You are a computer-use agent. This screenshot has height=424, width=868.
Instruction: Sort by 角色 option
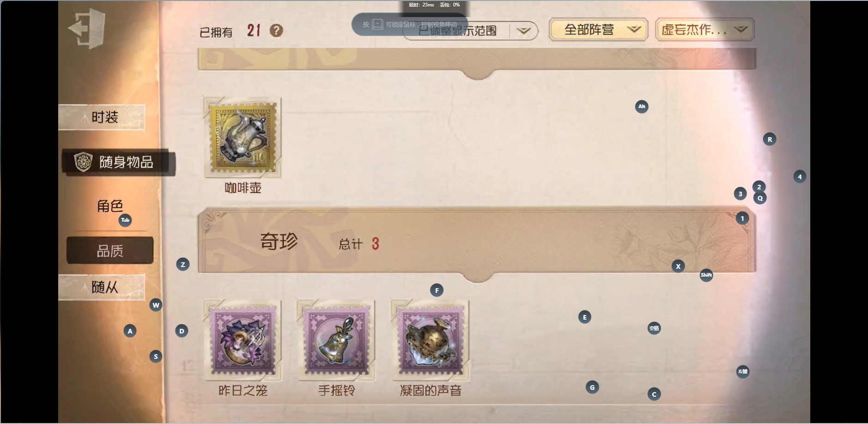[x=110, y=206]
